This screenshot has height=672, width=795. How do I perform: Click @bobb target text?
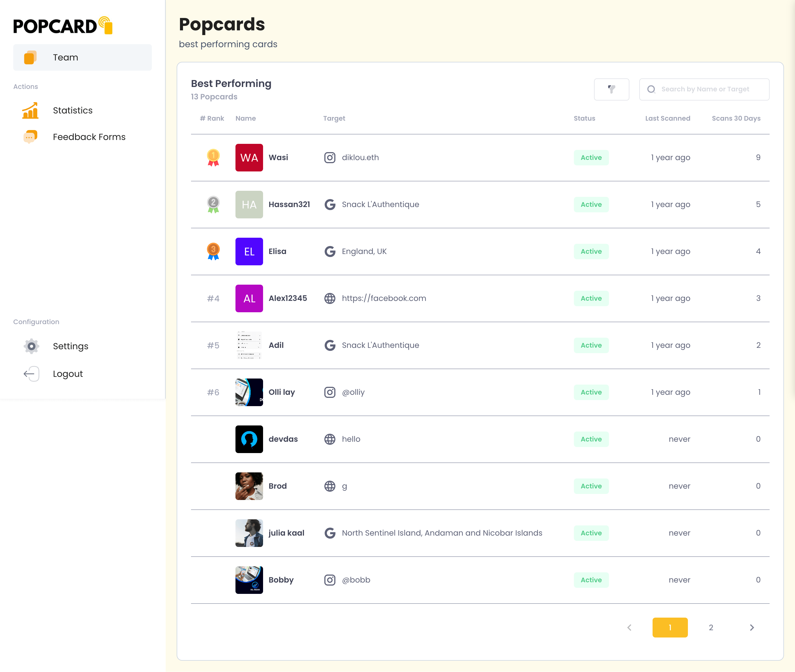click(356, 580)
